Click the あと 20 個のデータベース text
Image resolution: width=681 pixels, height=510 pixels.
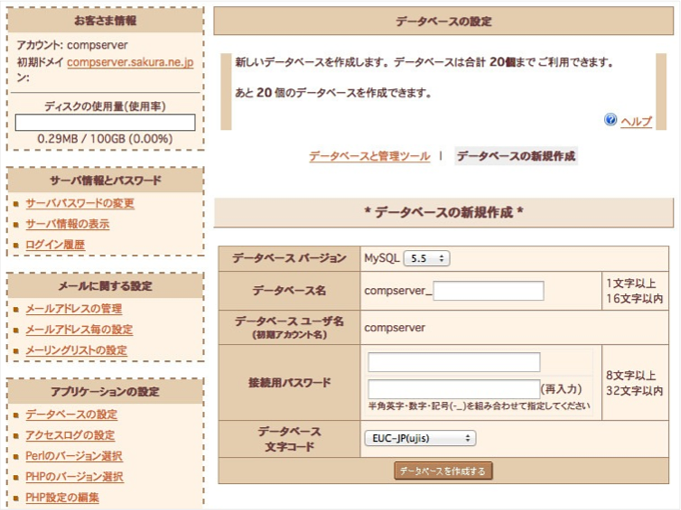click(x=333, y=93)
